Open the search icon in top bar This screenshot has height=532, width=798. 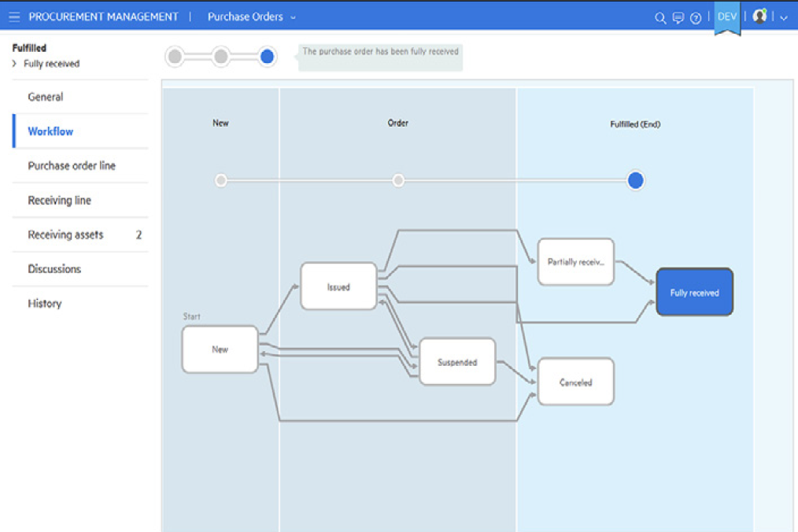[660, 17]
